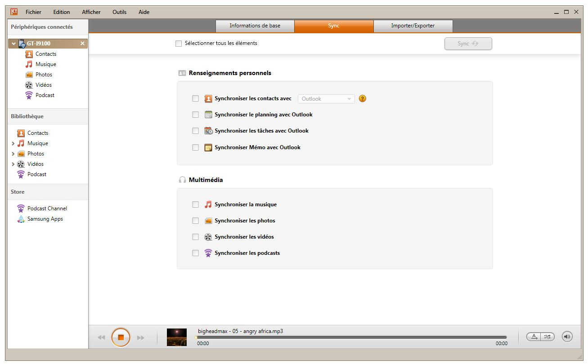Check Sélectionner tous les éléments
The image size is (588, 364).
(x=179, y=44)
